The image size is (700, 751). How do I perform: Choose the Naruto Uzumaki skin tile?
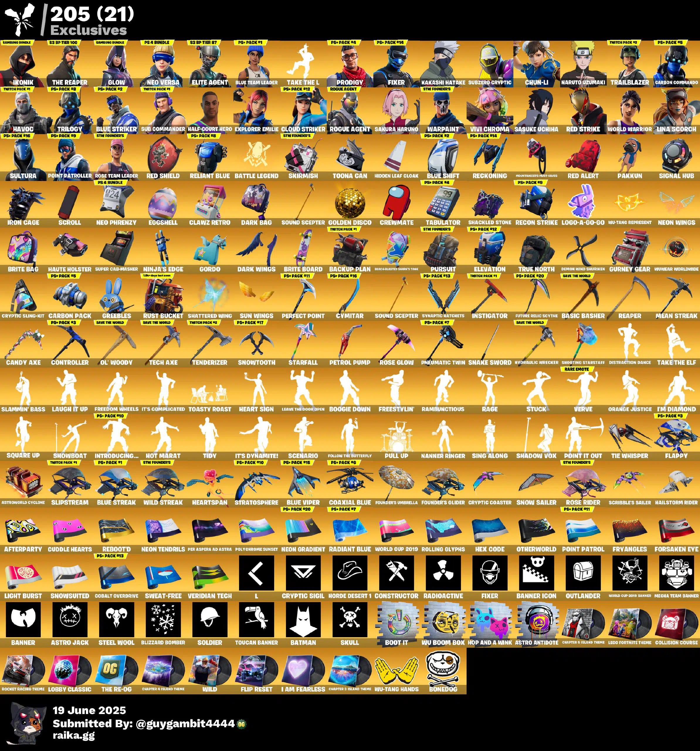[x=583, y=63]
